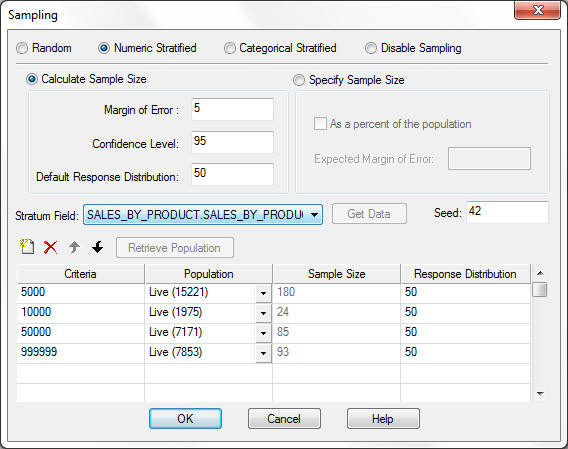
Task: Click sample size cell 24
Action: click(x=337, y=312)
